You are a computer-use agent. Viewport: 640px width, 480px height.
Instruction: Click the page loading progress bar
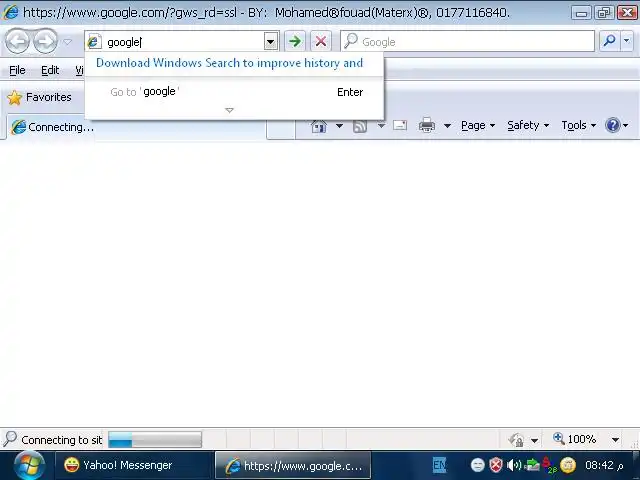155,440
